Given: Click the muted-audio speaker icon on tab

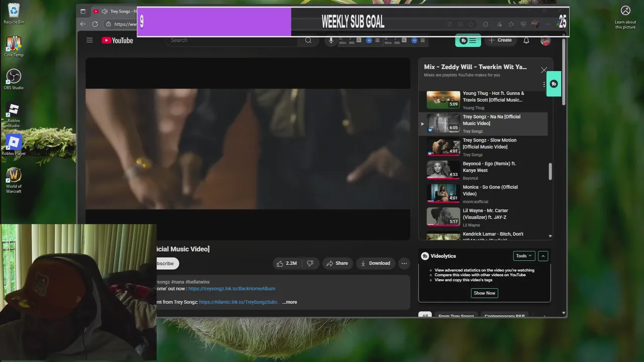Looking at the screenshot, I should tap(104, 11).
